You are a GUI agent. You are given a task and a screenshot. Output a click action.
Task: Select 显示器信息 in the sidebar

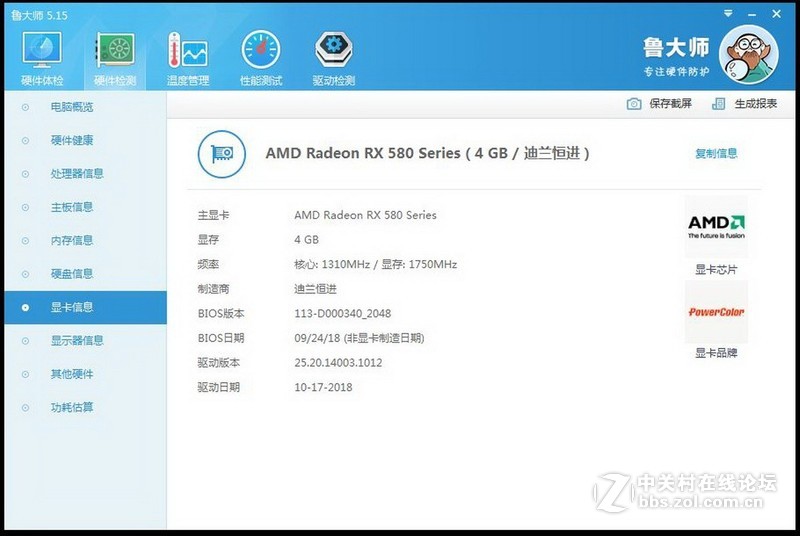[x=85, y=341]
